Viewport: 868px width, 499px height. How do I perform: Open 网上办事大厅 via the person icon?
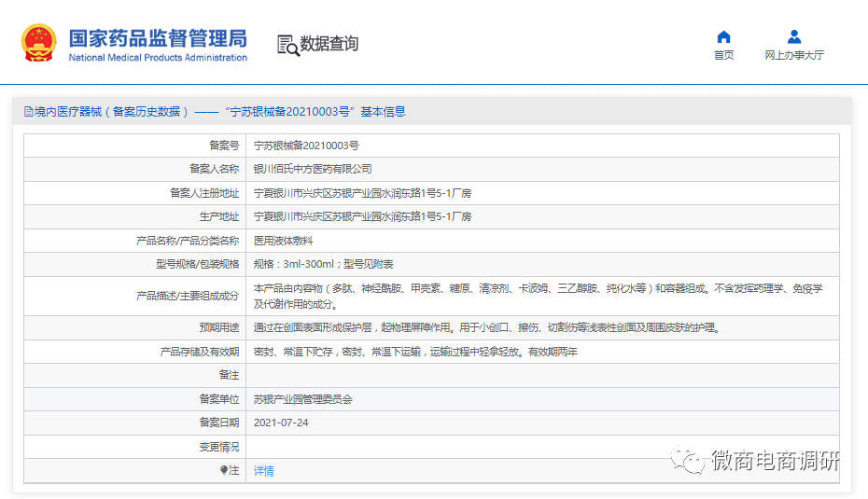tap(794, 37)
